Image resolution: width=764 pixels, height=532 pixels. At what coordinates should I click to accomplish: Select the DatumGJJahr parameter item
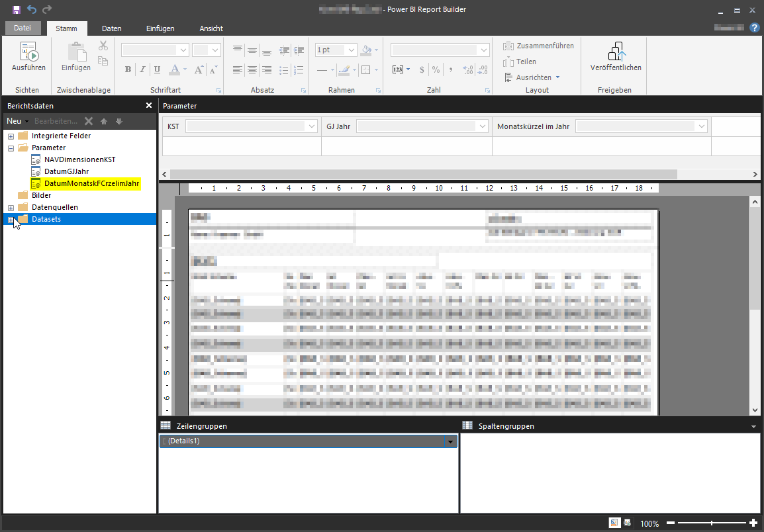point(66,171)
